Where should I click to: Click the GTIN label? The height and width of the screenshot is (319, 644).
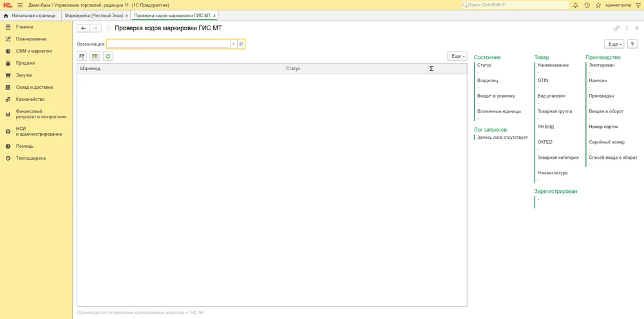543,81
